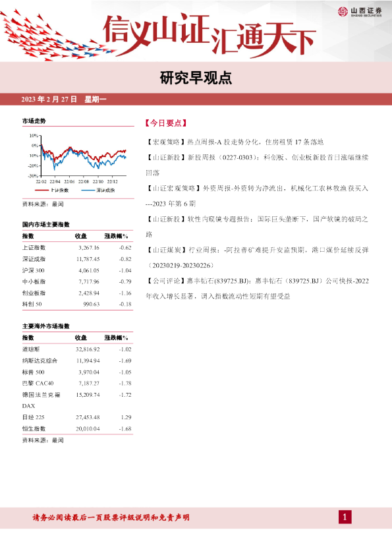Click the red 上证指数 legend marker

point(42,190)
